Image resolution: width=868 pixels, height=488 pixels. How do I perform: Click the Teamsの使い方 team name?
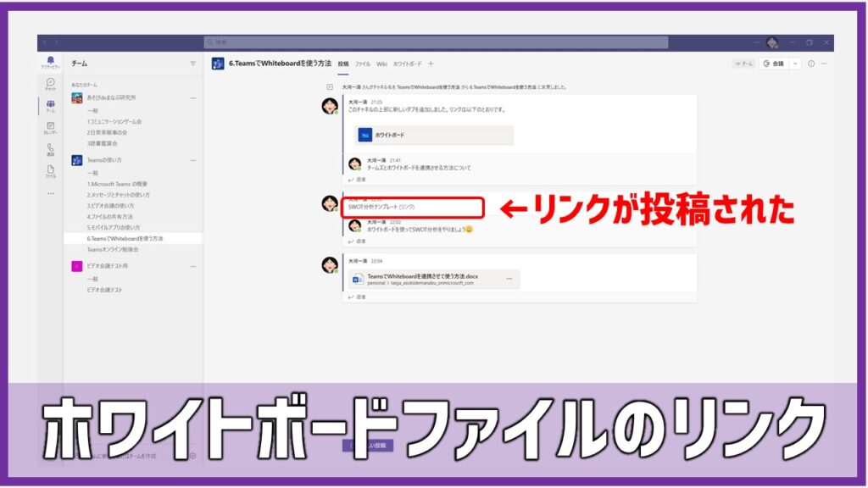[x=104, y=160]
